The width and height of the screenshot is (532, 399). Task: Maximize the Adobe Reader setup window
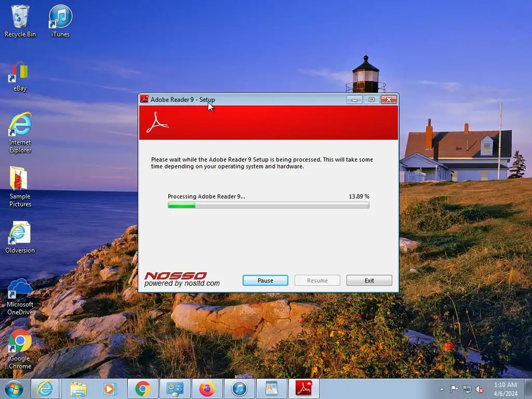371,99
